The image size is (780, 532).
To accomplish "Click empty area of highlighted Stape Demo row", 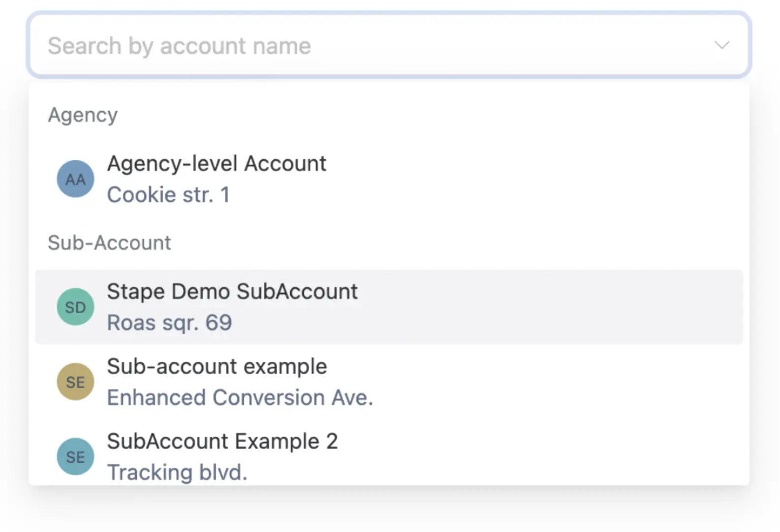I will click(541, 307).
